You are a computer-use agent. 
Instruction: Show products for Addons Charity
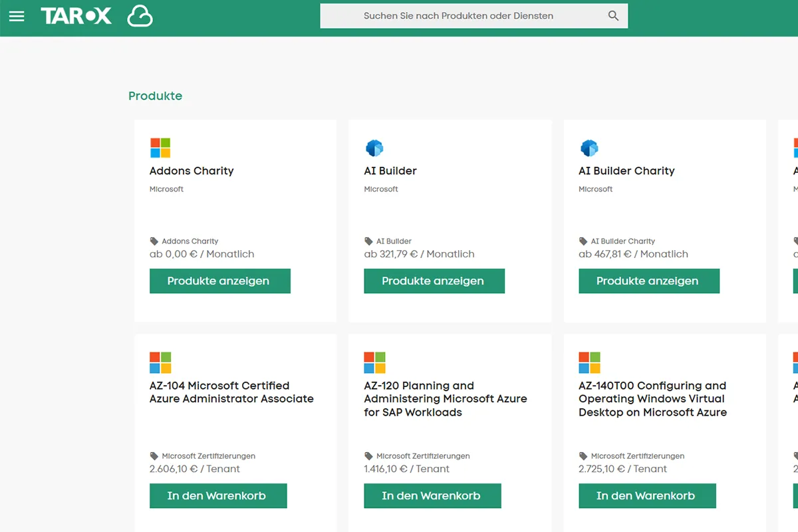tap(219, 281)
